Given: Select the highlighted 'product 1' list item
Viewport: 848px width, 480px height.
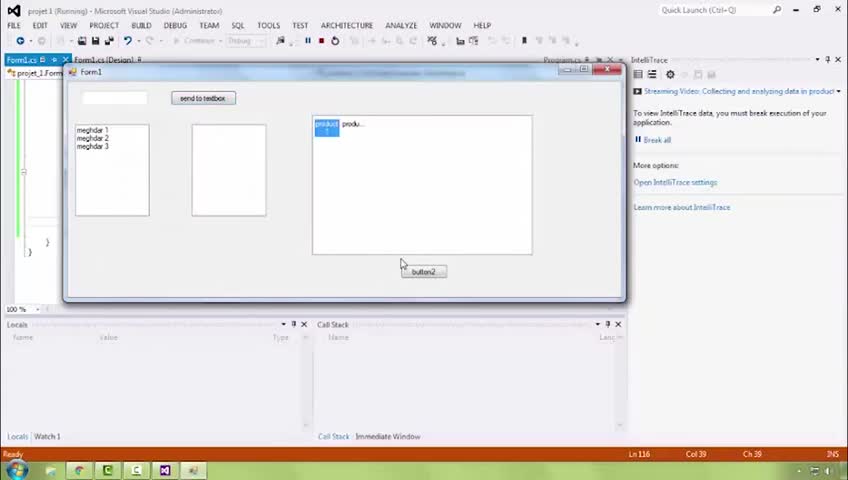Looking at the screenshot, I should tap(327, 128).
